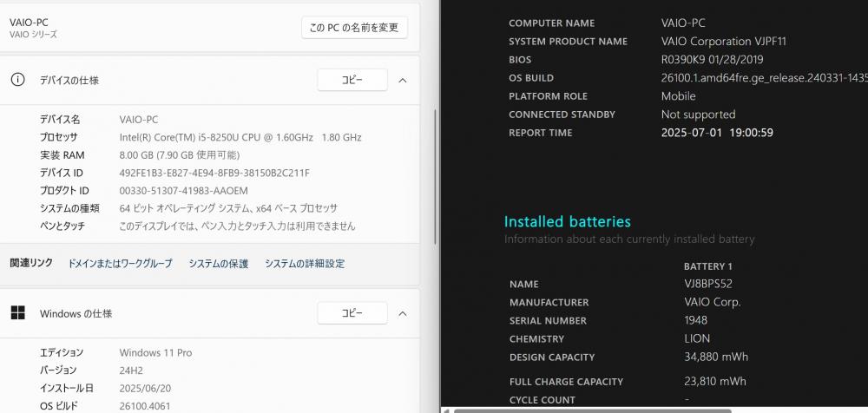Select the デバイス ID value text
Viewport: 868px width, 413px height.
(214, 173)
